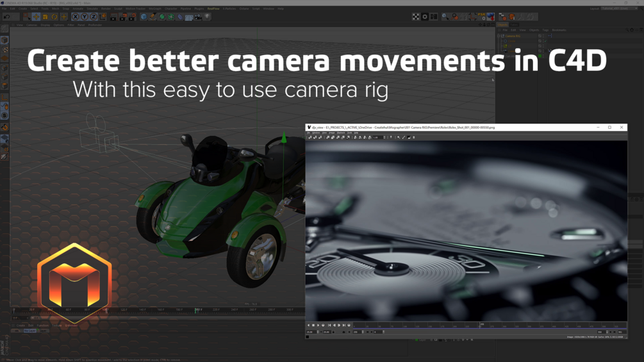Click the Rolex watch render image in djv_view
Screen dimensions: 644x362
coord(466,231)
